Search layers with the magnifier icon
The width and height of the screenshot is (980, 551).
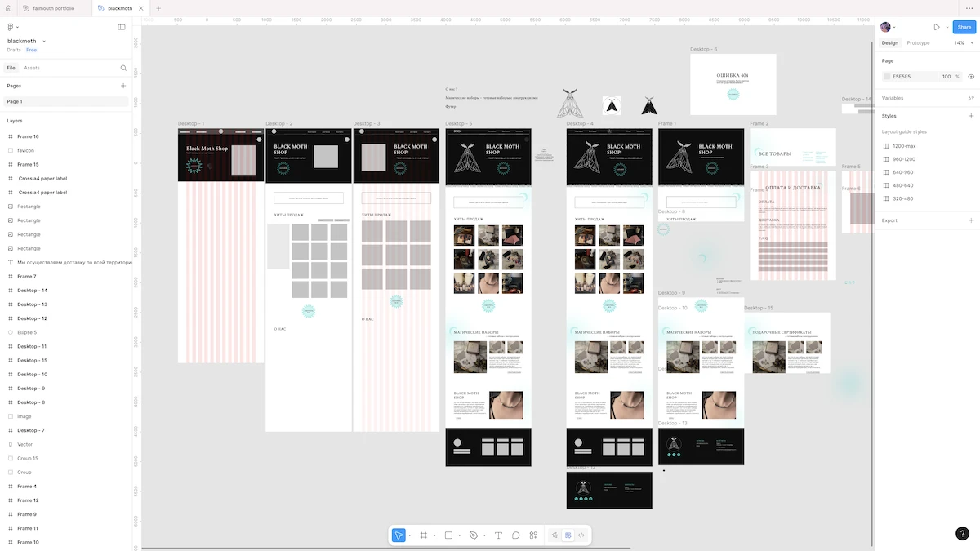point(123,68)
